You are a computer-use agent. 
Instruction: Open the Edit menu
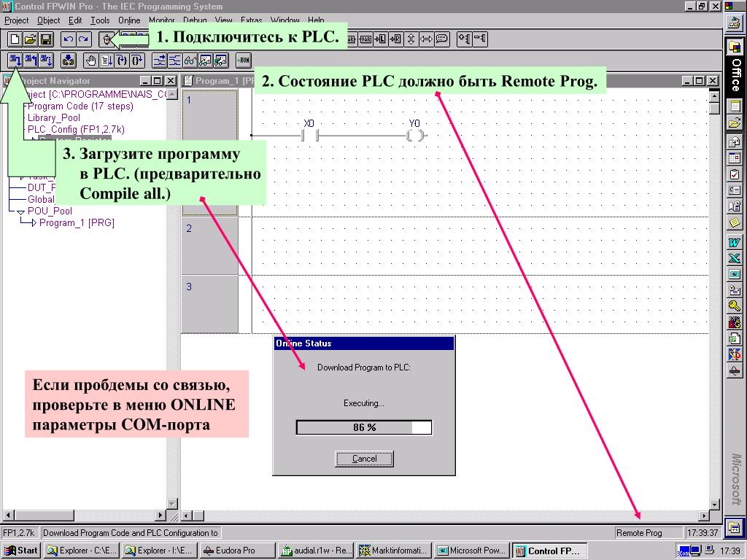[x=75, y=20]
